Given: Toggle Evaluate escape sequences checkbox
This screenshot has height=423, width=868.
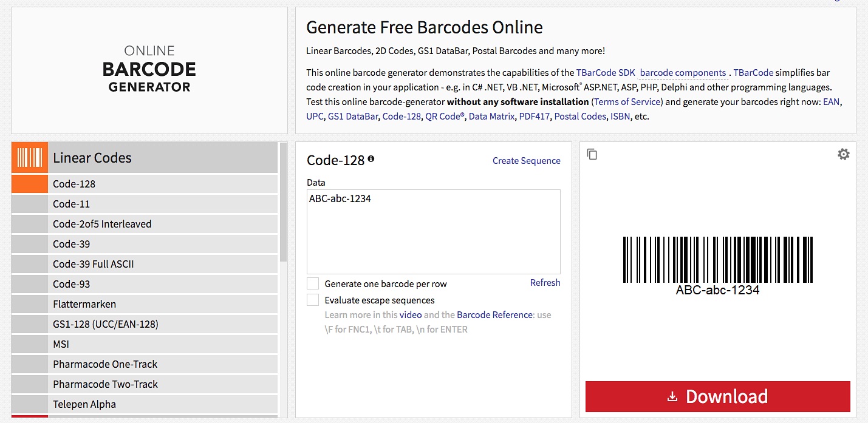Looking at the screenshot, I should 313,300.
